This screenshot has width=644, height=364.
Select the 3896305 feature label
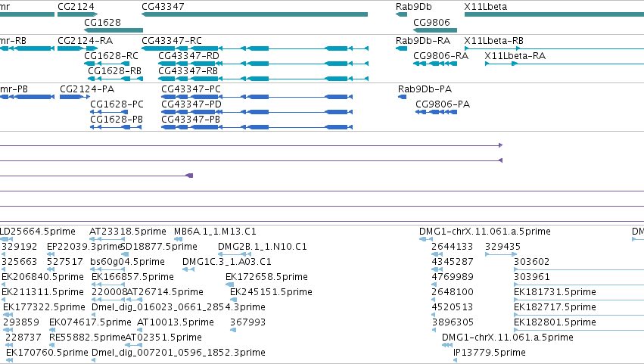pos(453,322)
